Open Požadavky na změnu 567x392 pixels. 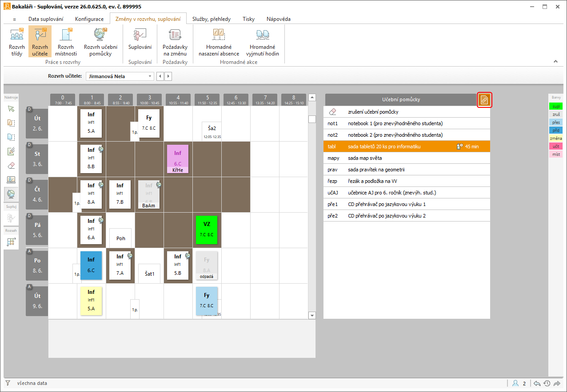(175, 41)
